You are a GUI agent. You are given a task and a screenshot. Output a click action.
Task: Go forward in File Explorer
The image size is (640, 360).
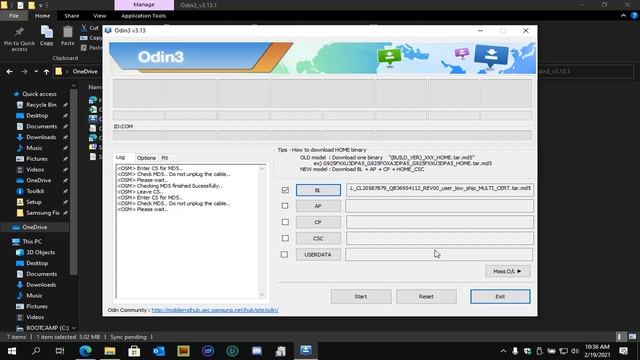click(x=24, y=71)
